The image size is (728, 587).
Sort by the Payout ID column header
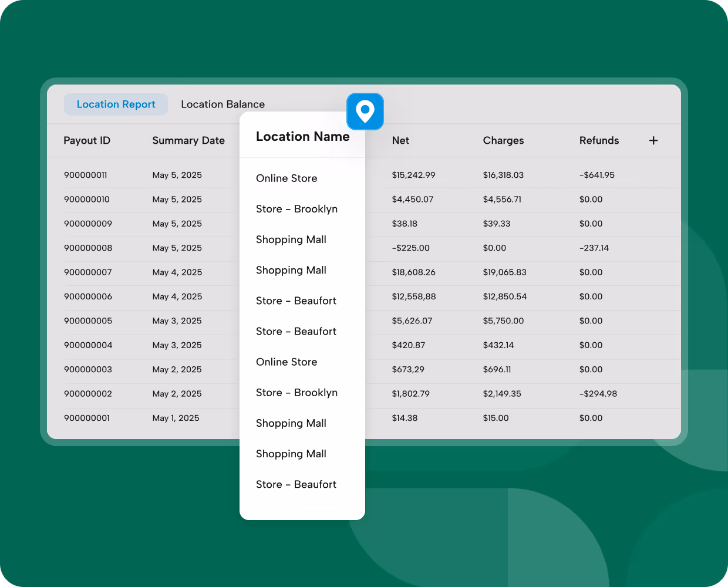[87, 140]
